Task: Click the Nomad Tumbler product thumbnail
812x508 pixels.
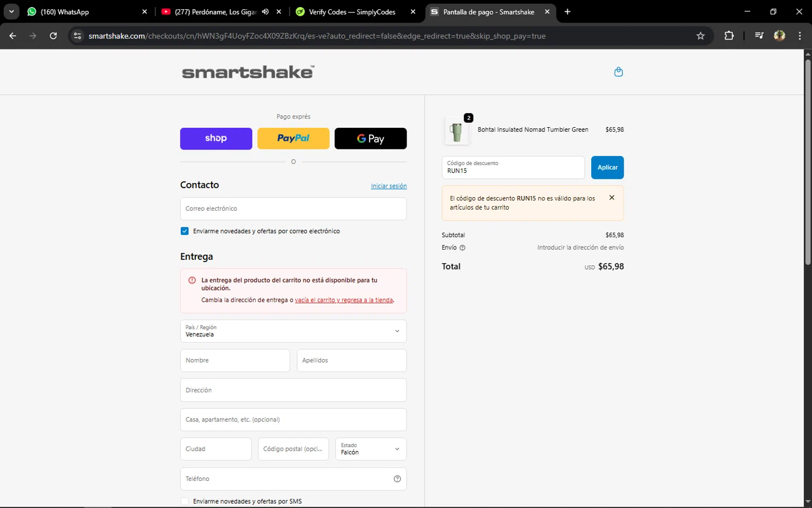Action: click(456, 131)
